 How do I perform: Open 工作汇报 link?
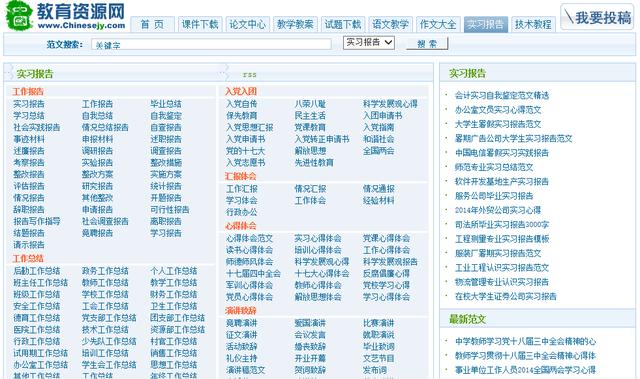[242, 189]
